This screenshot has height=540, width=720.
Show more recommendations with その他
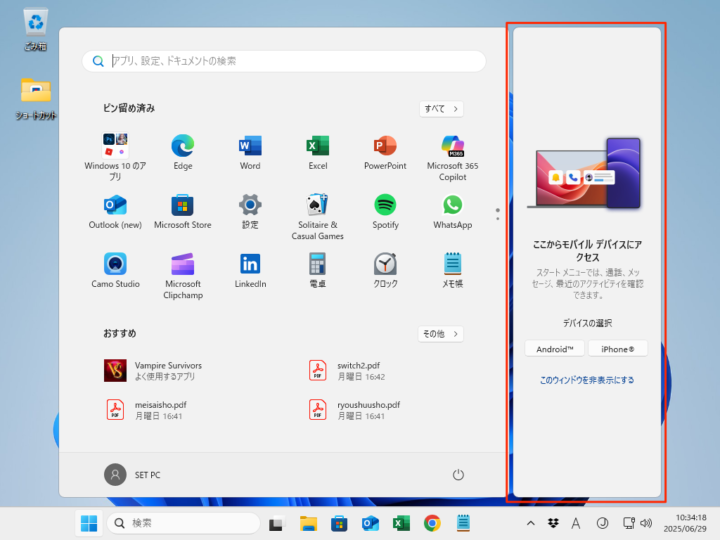(440, 334)
